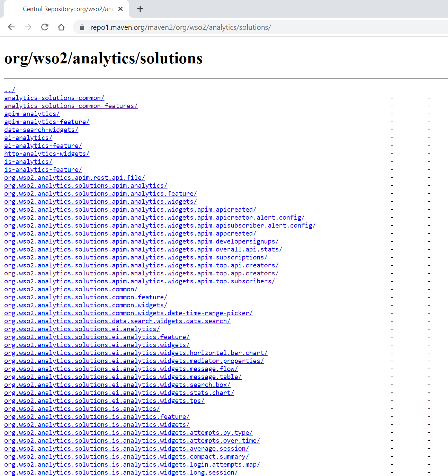Screen dimensions: 448x476
Task: Open the apim.top.subscribers/ link
Action: pyautogui.click(x=140, y=281)
